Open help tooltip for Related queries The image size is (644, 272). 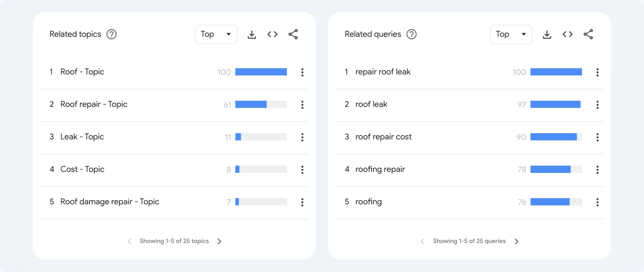[411, 34]
